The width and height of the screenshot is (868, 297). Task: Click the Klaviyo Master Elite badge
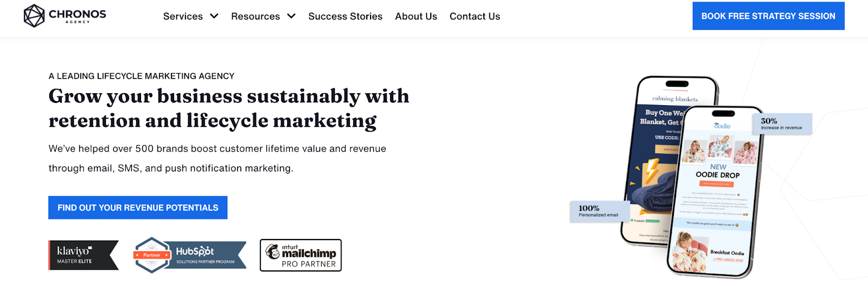coord(83,255)
